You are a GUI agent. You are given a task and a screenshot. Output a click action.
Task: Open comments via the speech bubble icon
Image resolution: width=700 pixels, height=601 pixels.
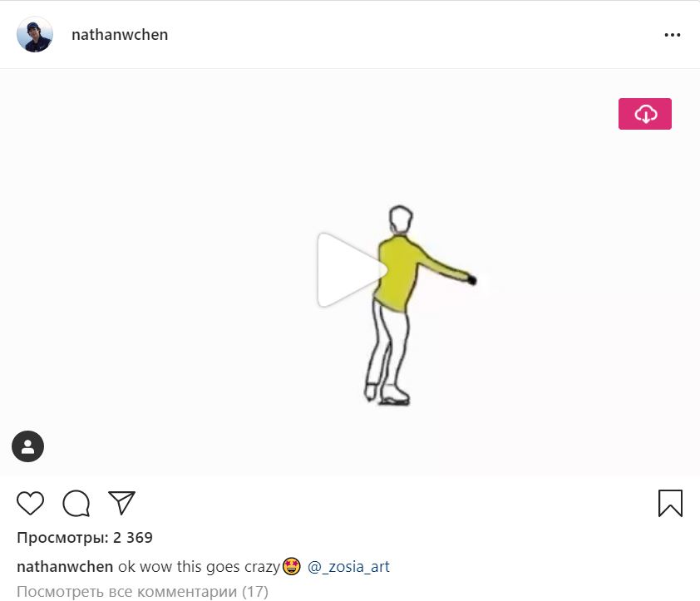pos(76,503)
